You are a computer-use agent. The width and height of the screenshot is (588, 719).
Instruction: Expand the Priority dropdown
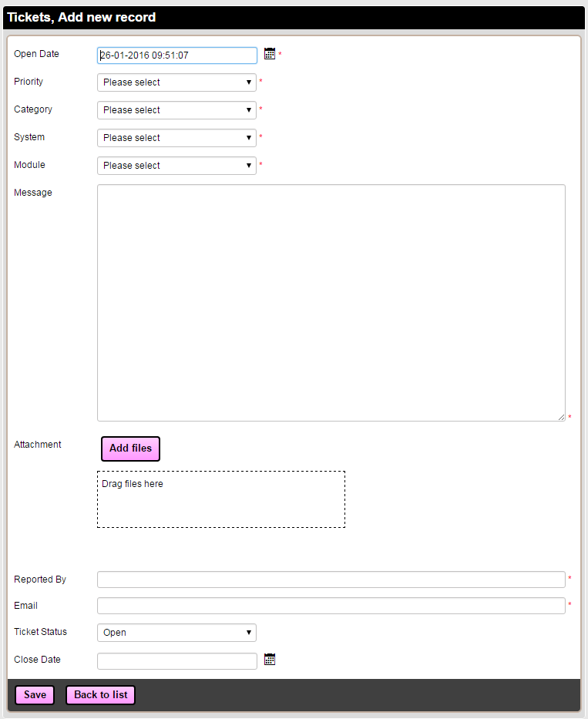point(176,82)
